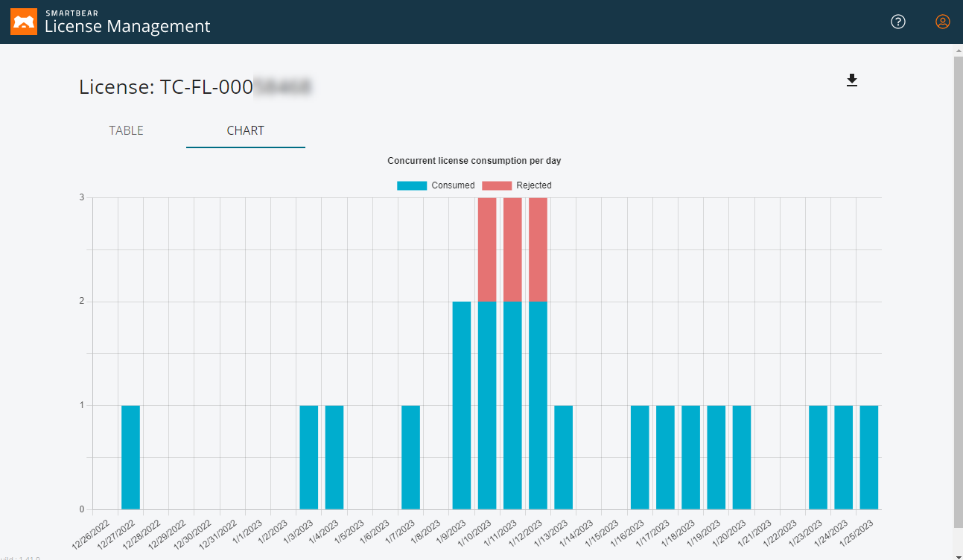Click the Consumed bar for 1/9/2023
Viewport: 963px width, 560px height.
tap(462, 405)
